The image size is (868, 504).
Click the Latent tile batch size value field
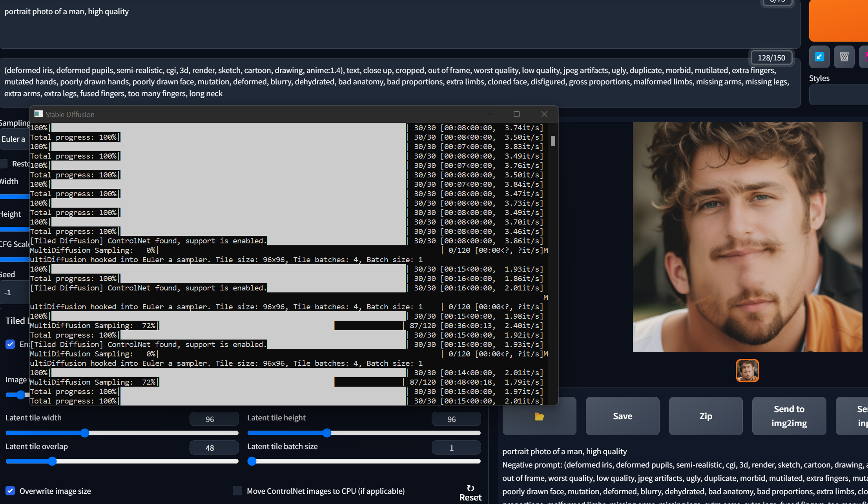[x=456, y=447]
